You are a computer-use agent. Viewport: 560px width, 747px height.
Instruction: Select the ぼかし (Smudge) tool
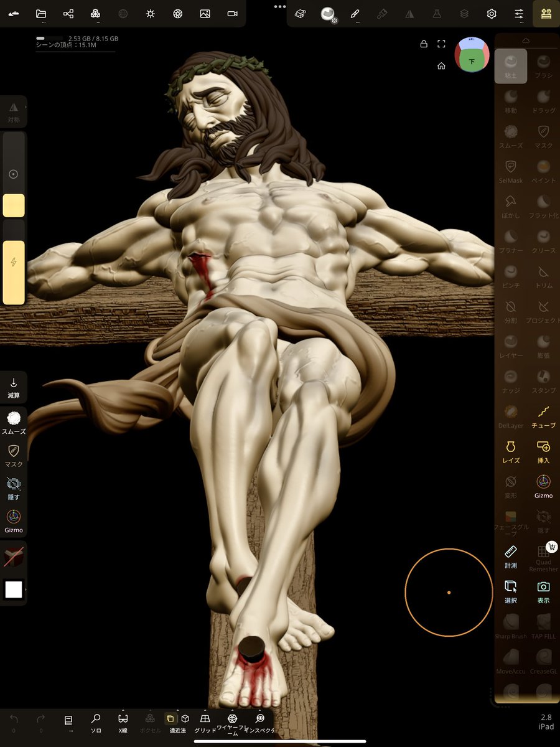[511, 206]
